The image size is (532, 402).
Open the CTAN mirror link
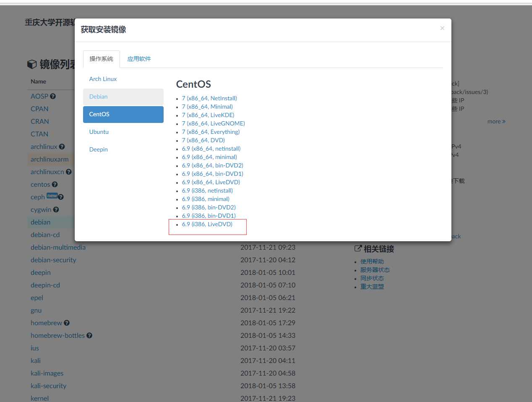coord(39,134)
